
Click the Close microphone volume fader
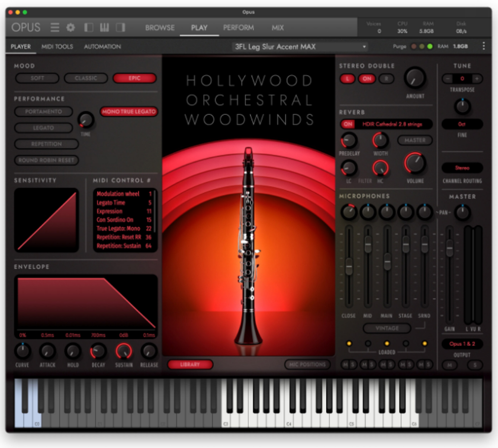pyautogui.click(x=349, y=266)
